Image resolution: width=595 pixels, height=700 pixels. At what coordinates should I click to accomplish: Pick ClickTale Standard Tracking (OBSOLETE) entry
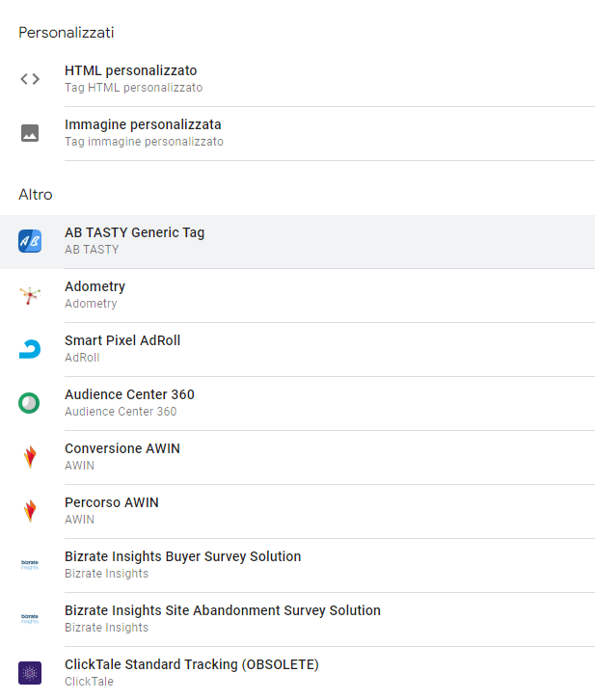point(297,673)
